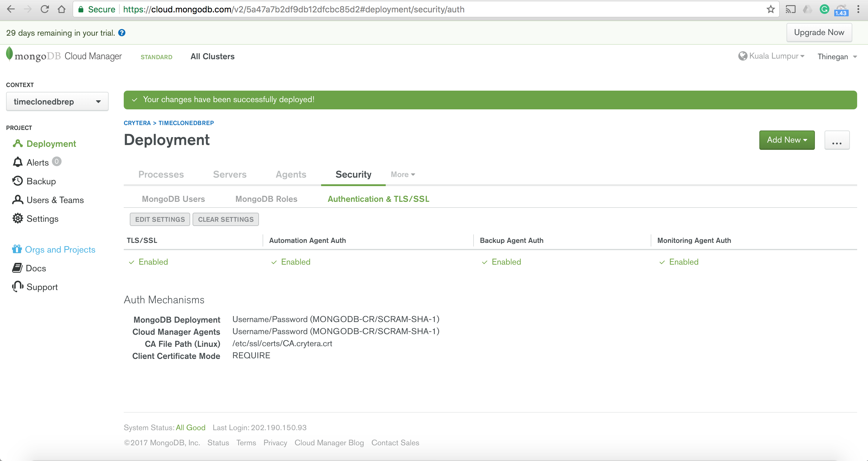Open the timeclonedbrep context dropdown

click(57, 102)
